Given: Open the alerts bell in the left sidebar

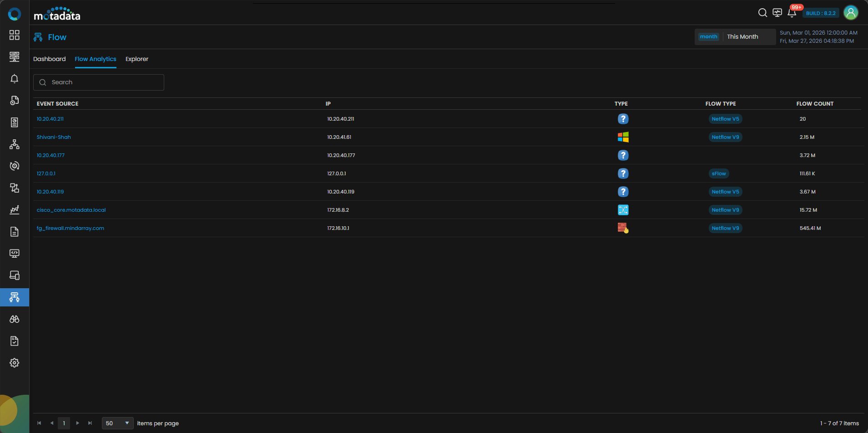Looking at the screenshot, I should coord(15,79).
